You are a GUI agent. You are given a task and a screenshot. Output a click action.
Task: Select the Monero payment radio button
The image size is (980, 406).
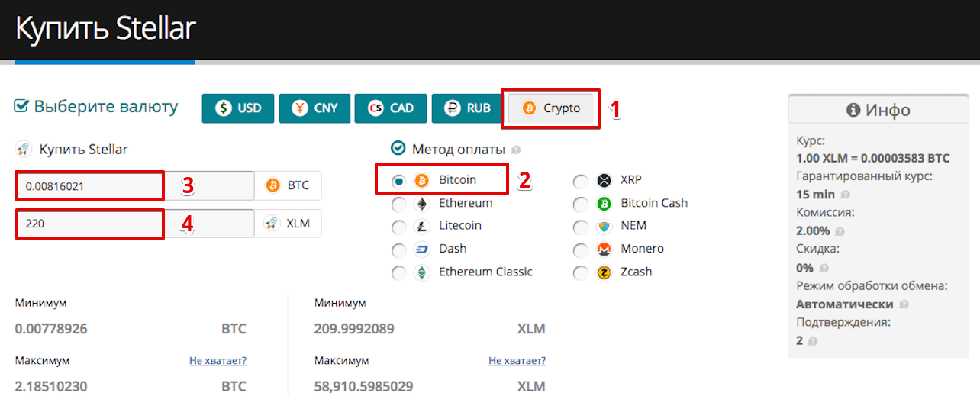pos(581,250)
